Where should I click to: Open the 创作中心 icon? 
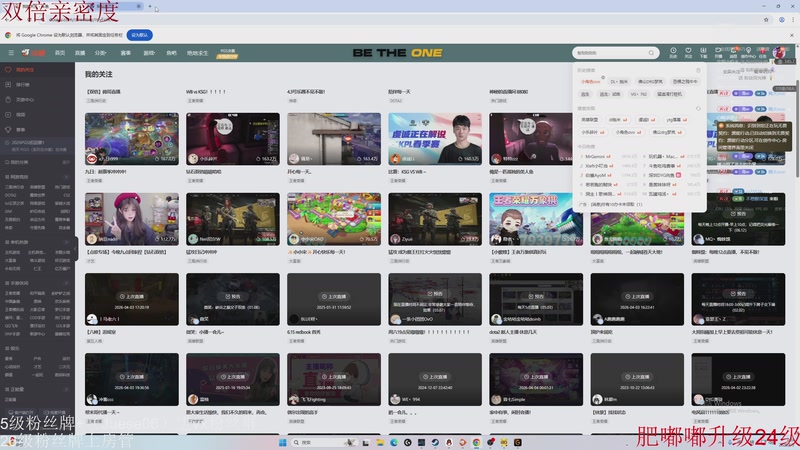(748, 52)
